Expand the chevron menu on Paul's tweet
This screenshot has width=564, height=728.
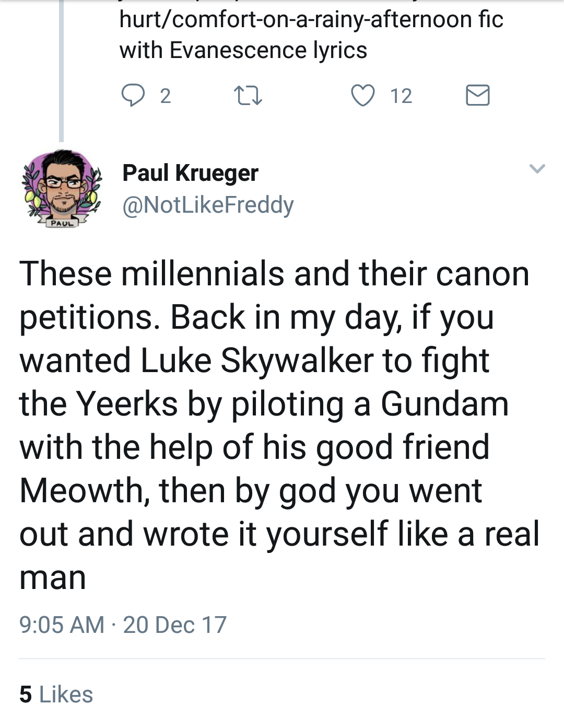tap(537, 168)
